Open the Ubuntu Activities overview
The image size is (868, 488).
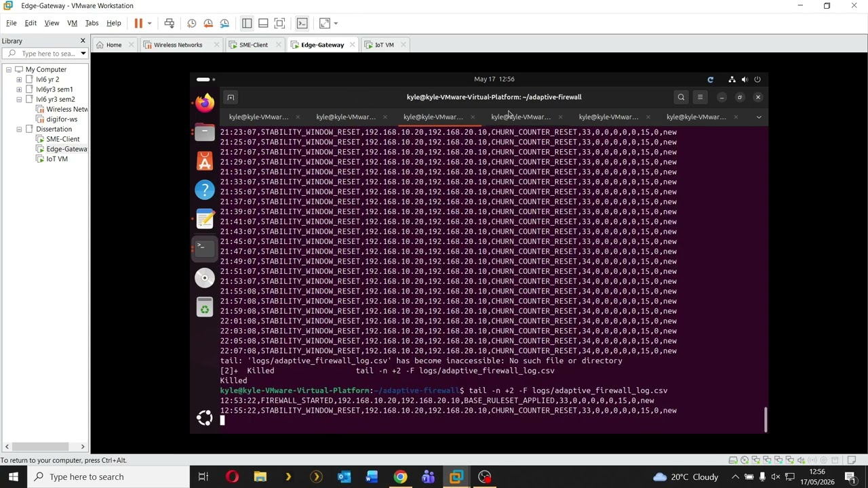[x=205, y=79]
